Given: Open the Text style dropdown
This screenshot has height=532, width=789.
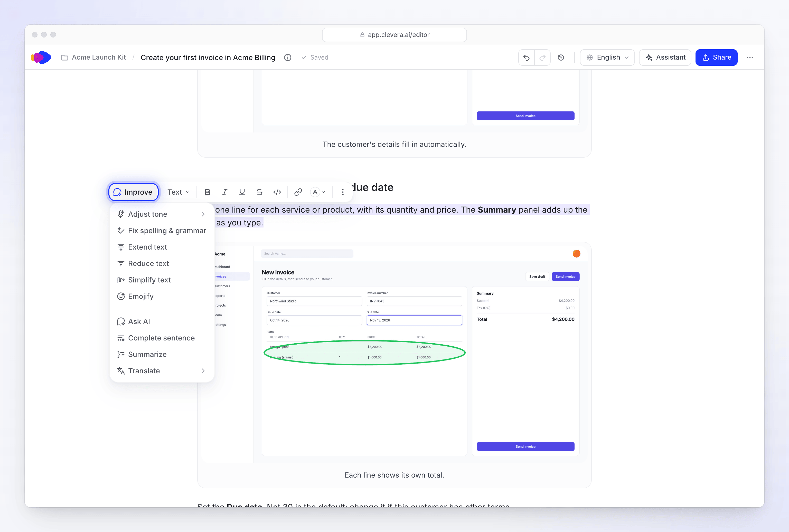Looking at the screenshot, I should (179, 192).
